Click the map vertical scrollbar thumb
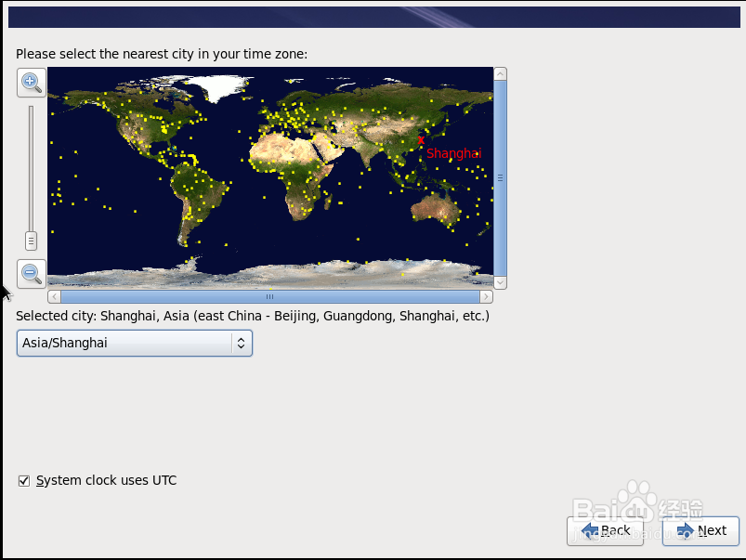Viewport: 746px width, 560px height. click(500, 178)
